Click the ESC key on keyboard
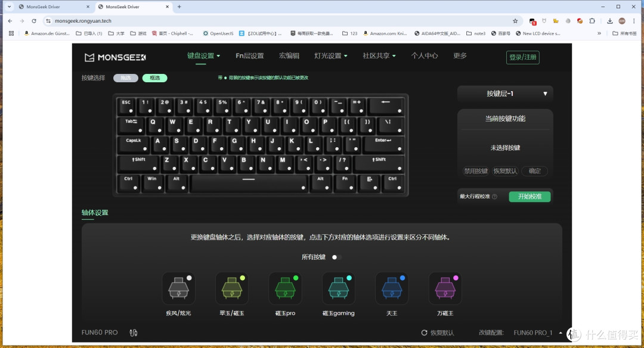The height and width of the screenshot is (348, 644). [126, 106]
